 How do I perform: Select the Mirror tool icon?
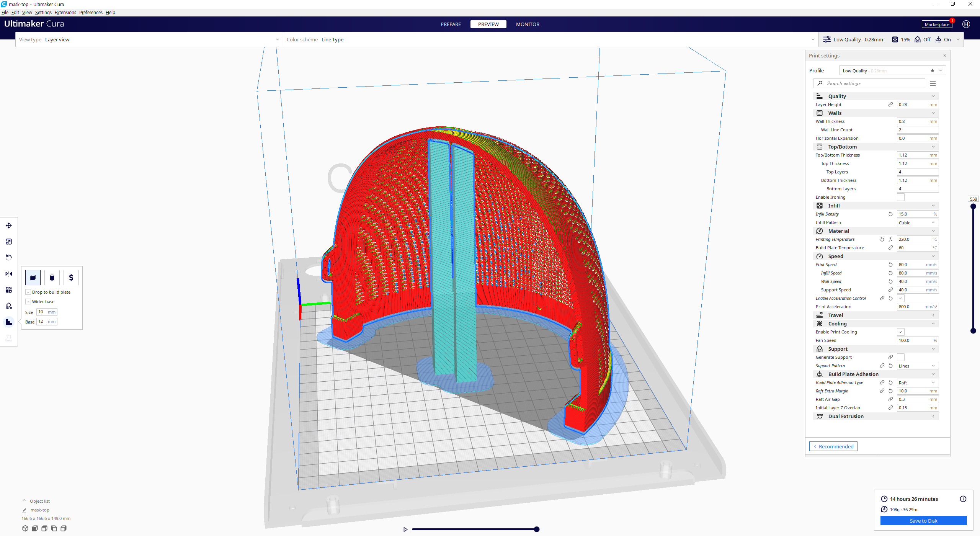tap(9, 274)
